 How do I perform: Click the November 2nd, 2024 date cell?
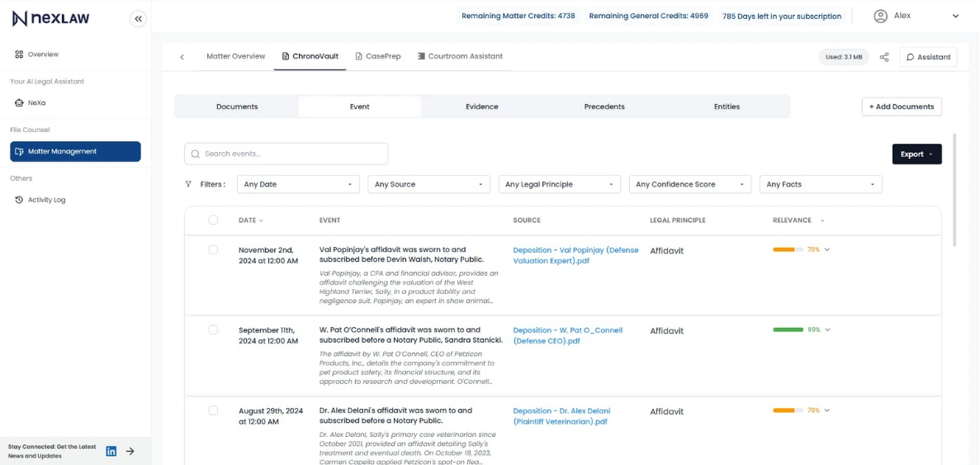tap(269, 255)
